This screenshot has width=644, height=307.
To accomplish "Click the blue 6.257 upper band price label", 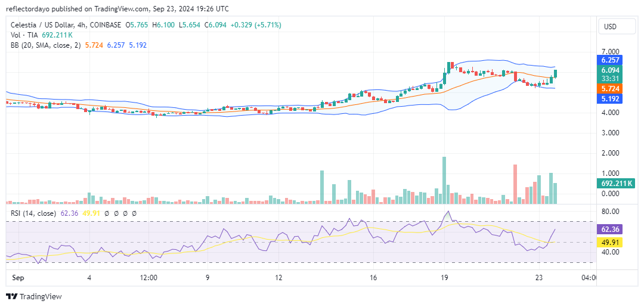I will point(611,60).
